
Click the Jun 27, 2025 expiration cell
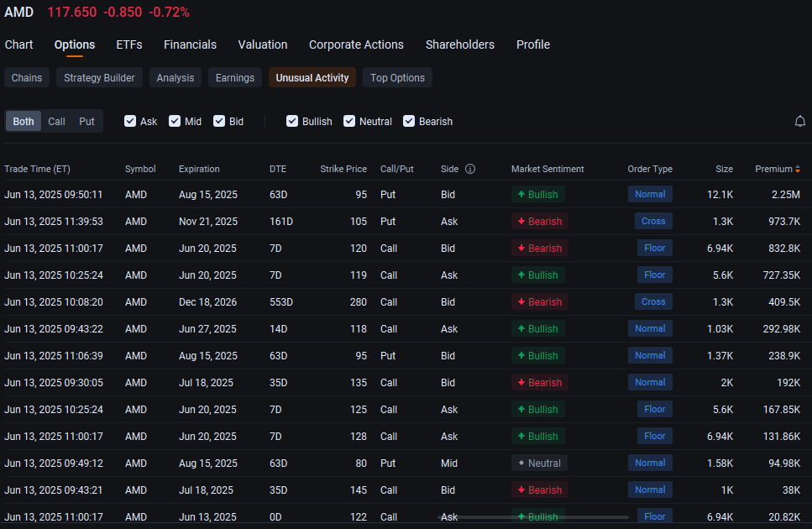(207, 328)
